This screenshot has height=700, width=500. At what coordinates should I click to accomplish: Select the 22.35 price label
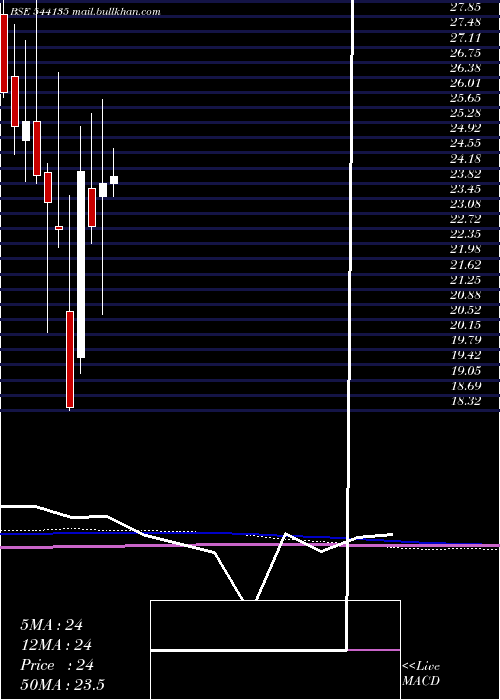click(465, 234)
